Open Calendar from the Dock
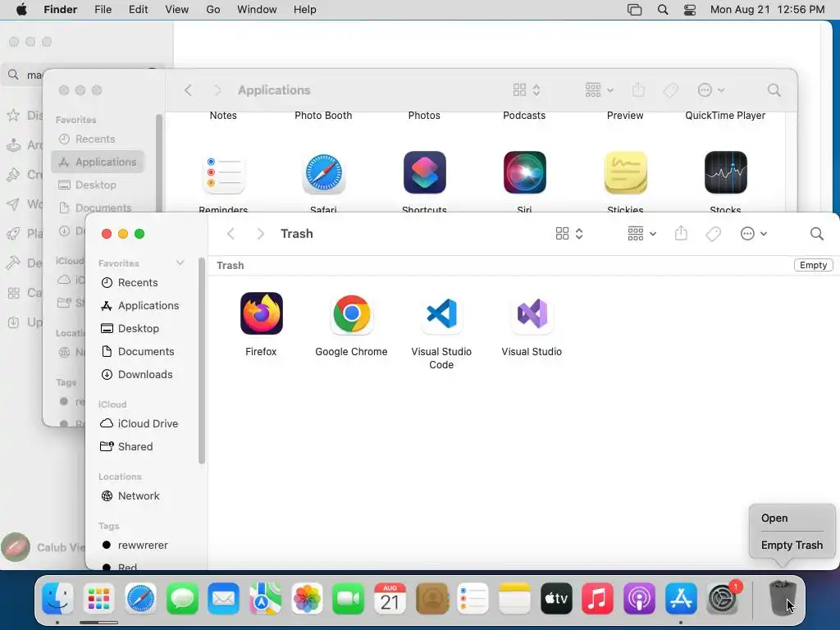Screen dimensions: 840x630 click(390, 599)
